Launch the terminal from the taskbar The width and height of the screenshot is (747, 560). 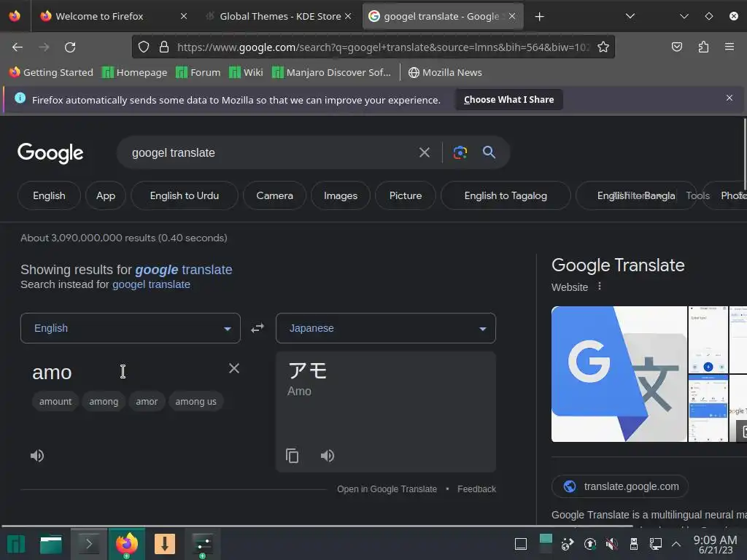(88, 544)
